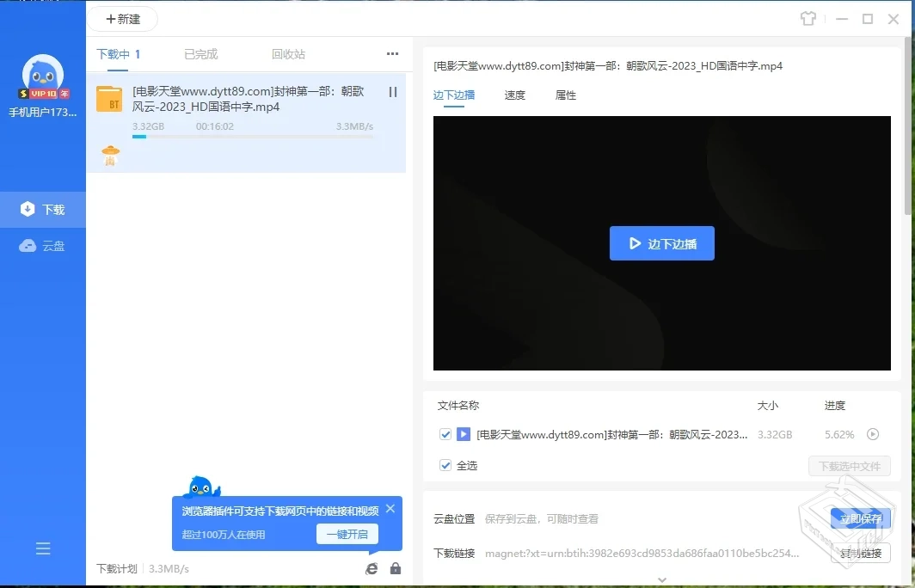Open the hamburger menu at bottom left
The width and height of the screenshot is (915, 588).
[x=43, y=548]
